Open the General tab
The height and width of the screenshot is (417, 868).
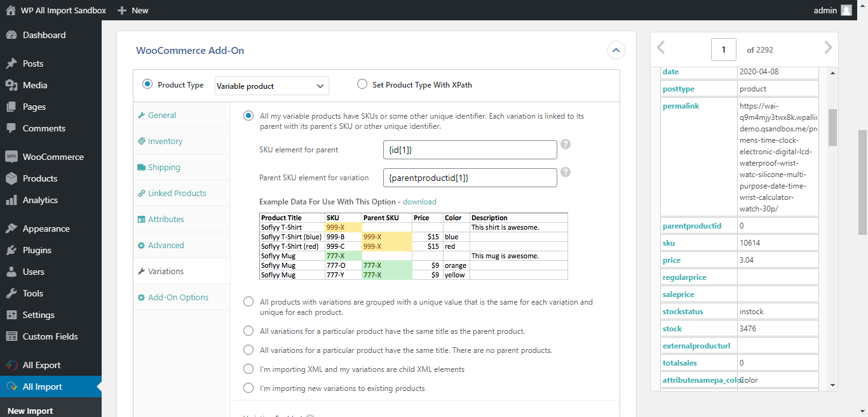[182, 116]
